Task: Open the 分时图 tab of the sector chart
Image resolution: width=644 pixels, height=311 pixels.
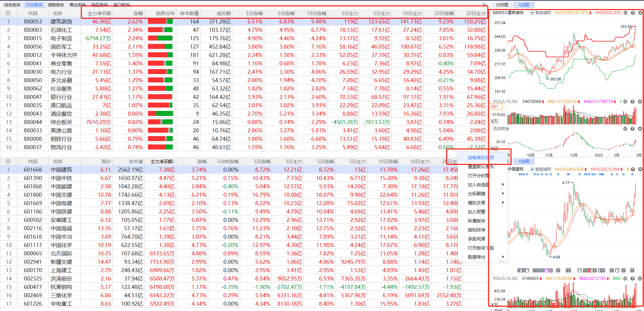Action: (x=502, y=5)
